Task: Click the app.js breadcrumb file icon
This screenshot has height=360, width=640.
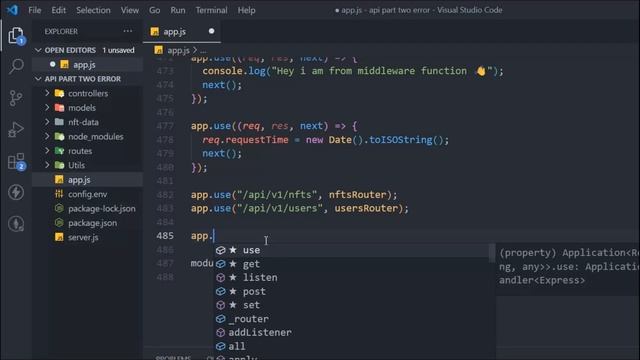Action: point(159,50)
